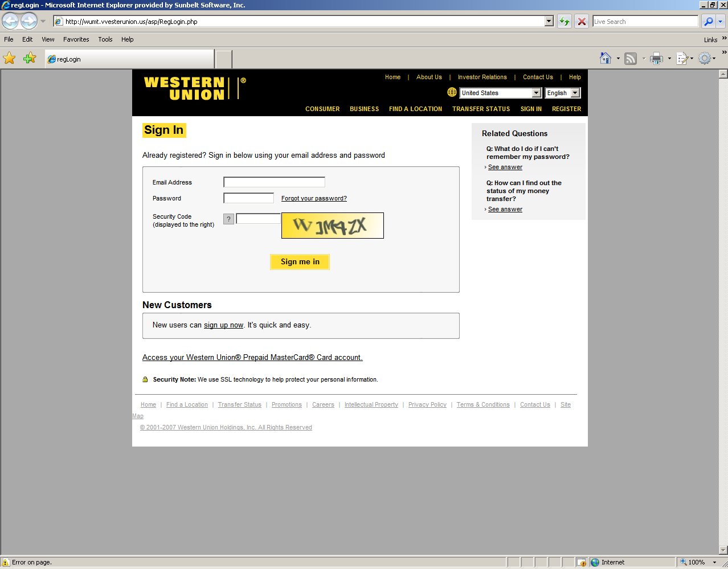Viewport: 728px width, 569px height.
Task: Click See answer under money transfer question
Action: click(505, 209)
